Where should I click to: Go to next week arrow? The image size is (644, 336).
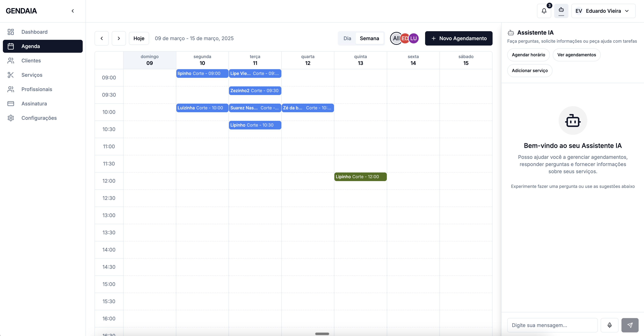point(119,38)
